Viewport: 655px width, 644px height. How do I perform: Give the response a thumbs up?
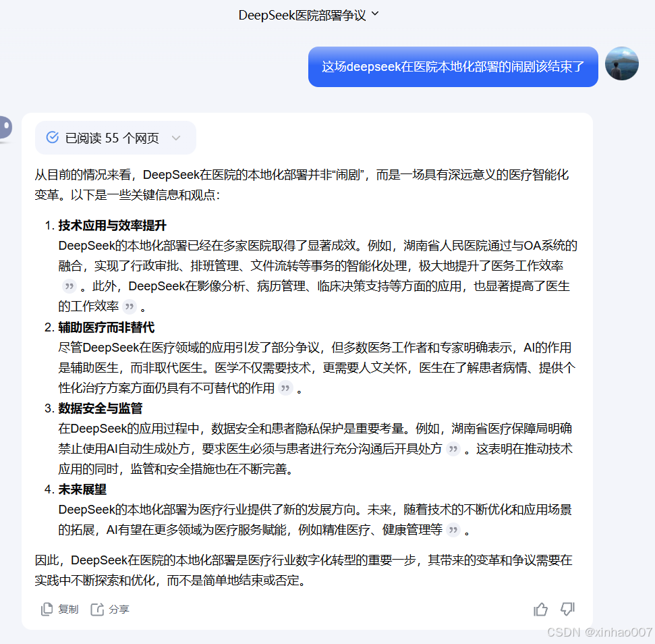click(x=540, y=610)
